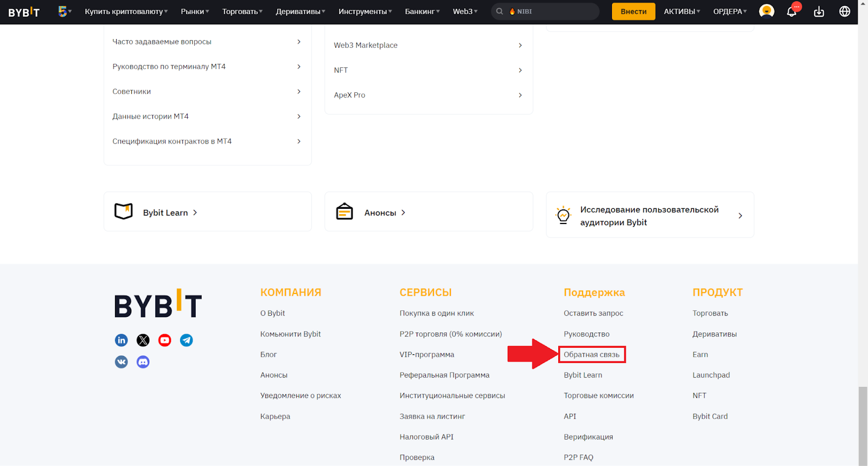Click the VIP-программа link
868x466 pixels.
[427, 355]
